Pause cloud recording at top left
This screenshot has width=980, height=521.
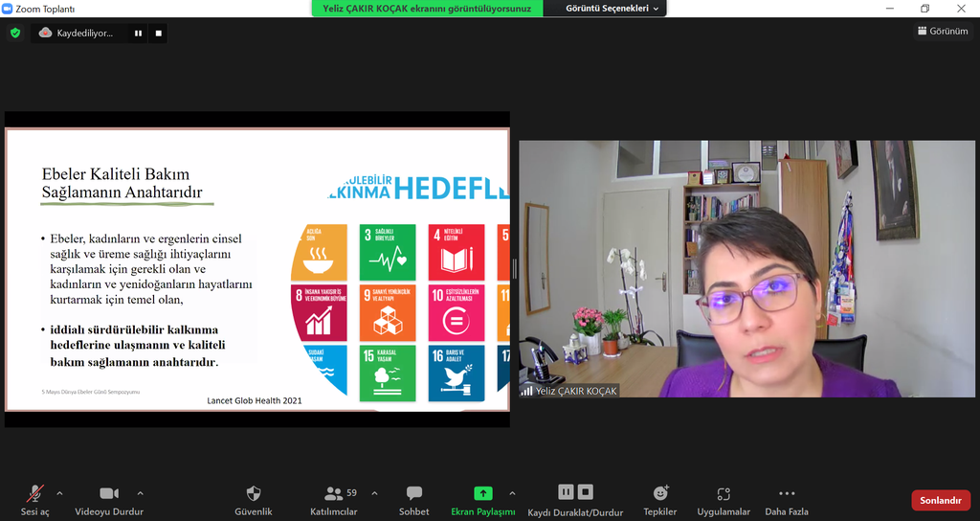click(x=138, y=34)
